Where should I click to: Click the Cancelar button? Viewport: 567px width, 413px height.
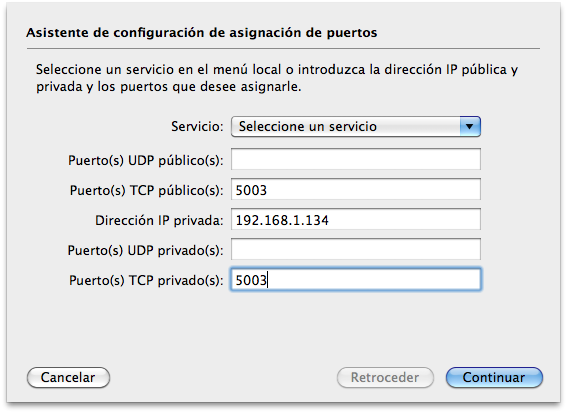[68, 378]
